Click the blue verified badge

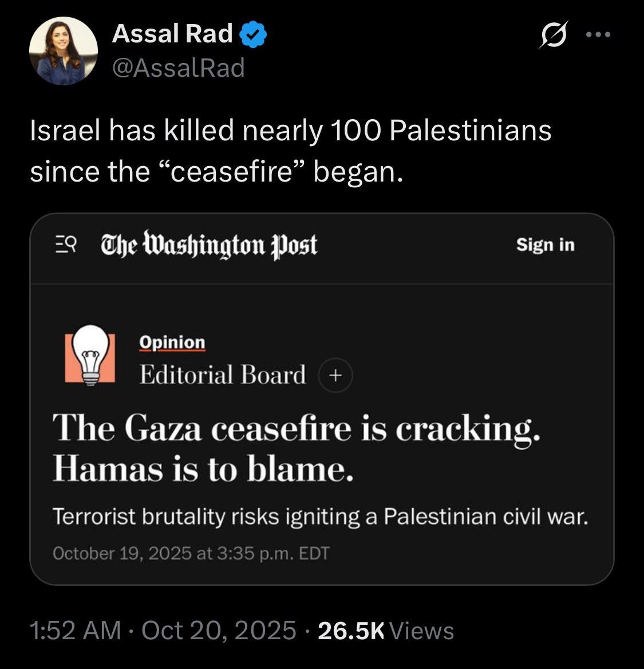pos(252,34)
